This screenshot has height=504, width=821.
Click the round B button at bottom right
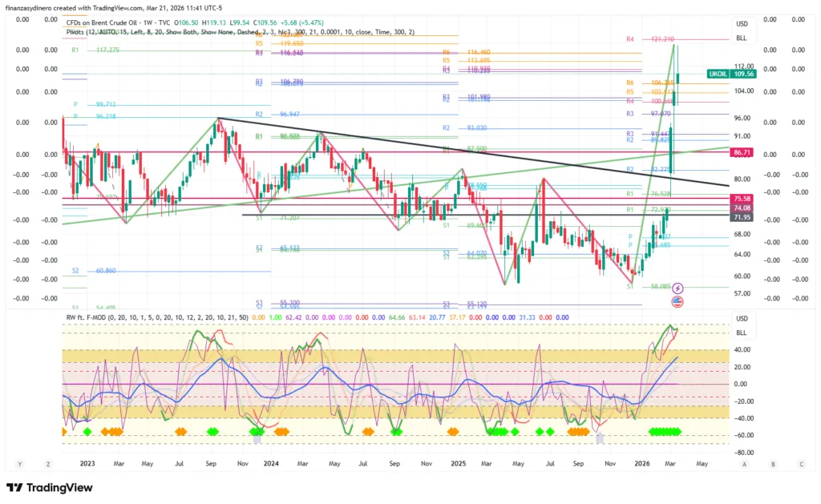point(773,464)
